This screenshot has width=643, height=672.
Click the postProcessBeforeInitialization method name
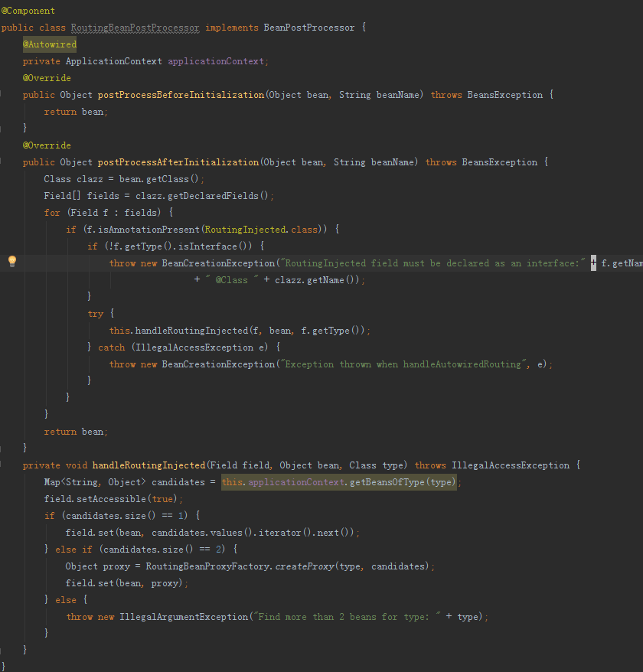pos(181,95)
